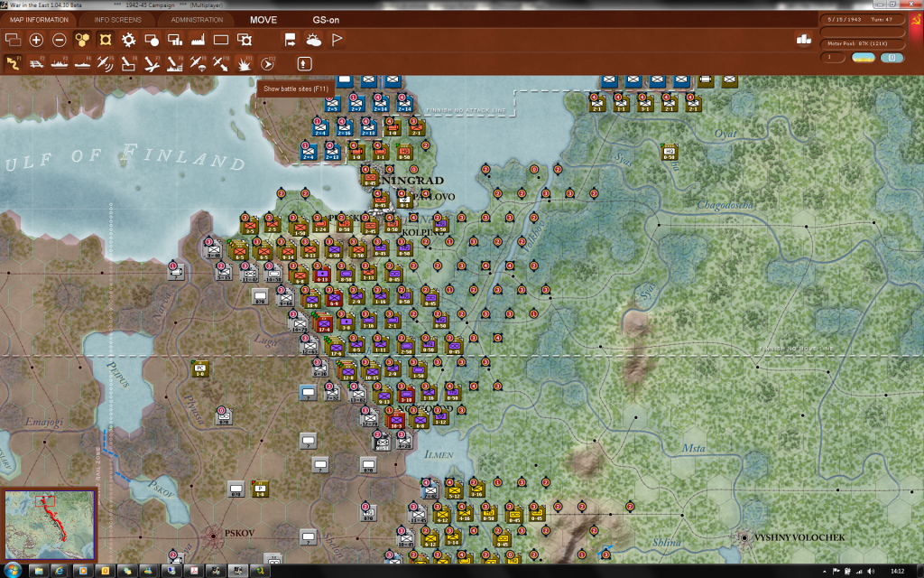
Task: Select the F2 rail transport mode icon
Action: [x=36, y=63]
